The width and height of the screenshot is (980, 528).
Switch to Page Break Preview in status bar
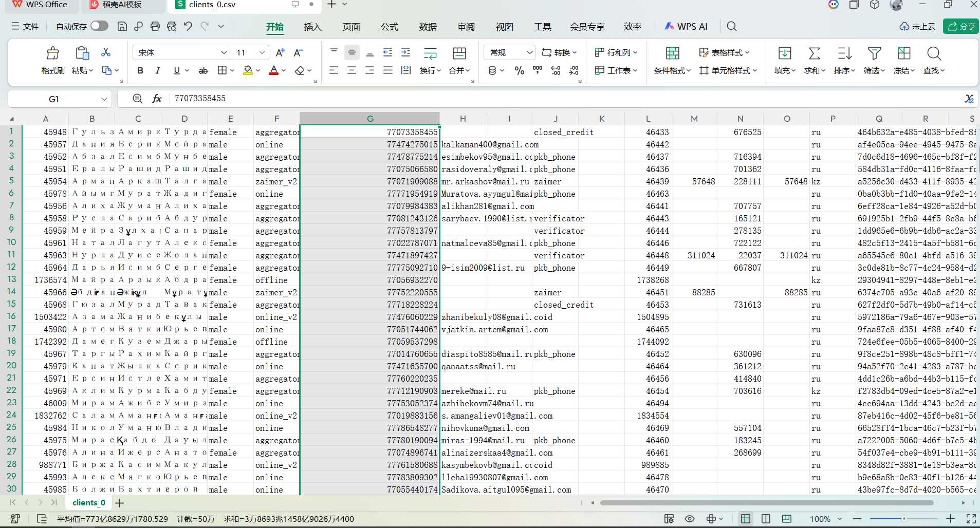[x=786, y=519]
